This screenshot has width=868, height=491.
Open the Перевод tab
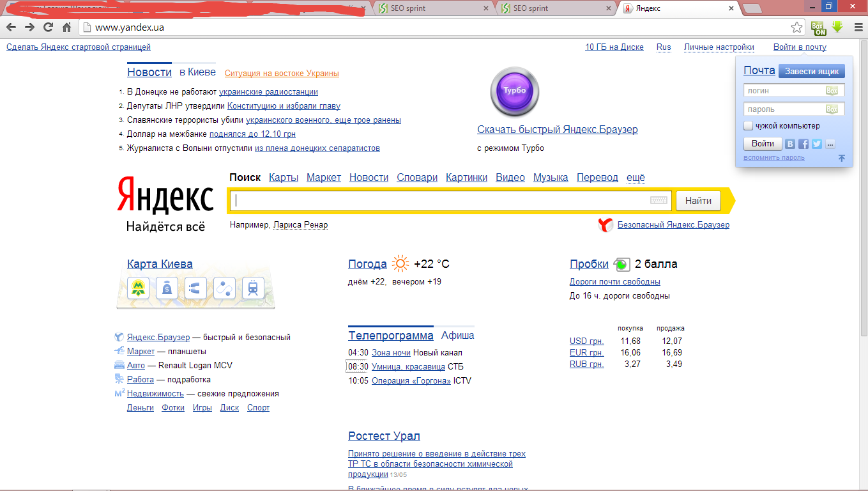pos(597,177)
